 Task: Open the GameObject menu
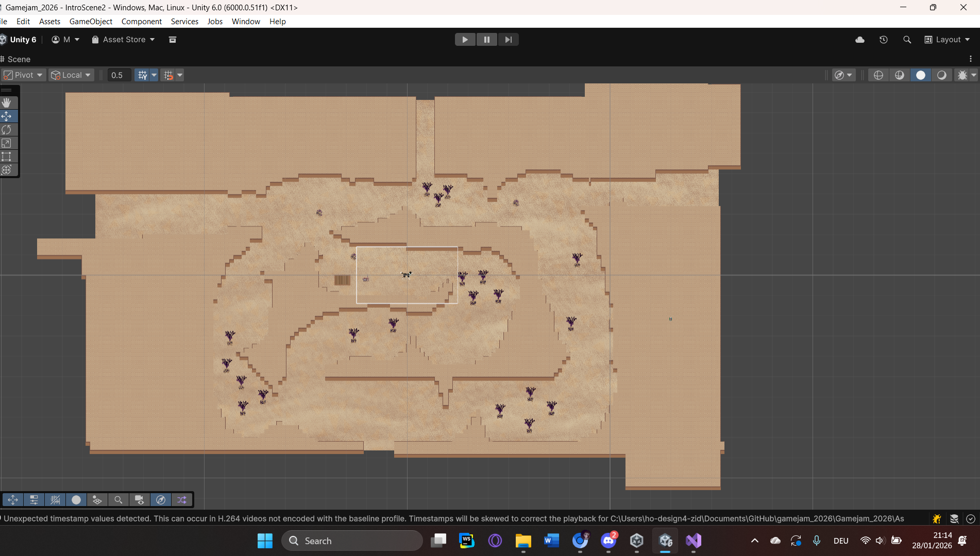point(91,21)
